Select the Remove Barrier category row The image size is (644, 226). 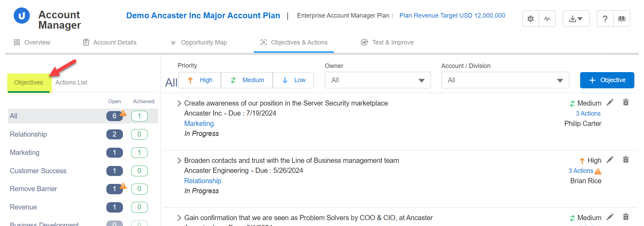click(x=83, y=189)
